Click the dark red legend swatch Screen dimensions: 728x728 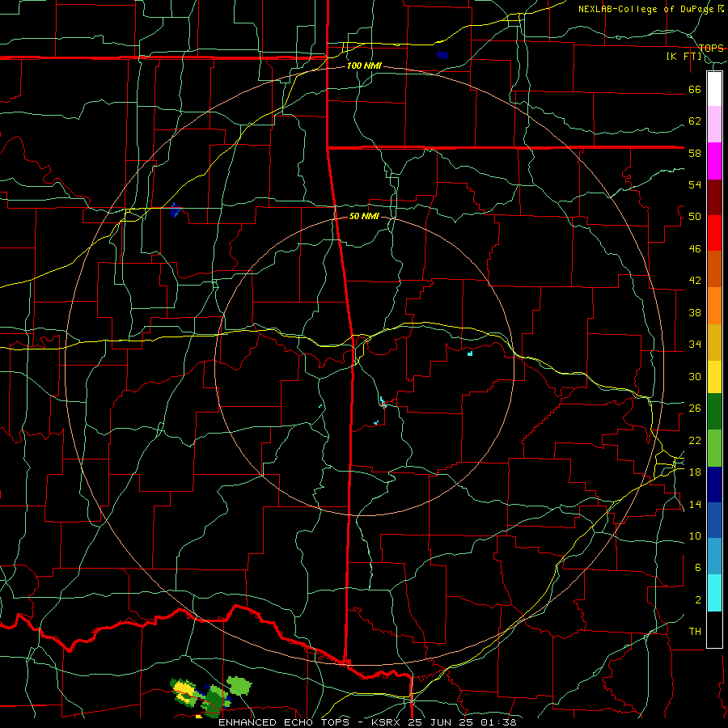coord(714,197)
